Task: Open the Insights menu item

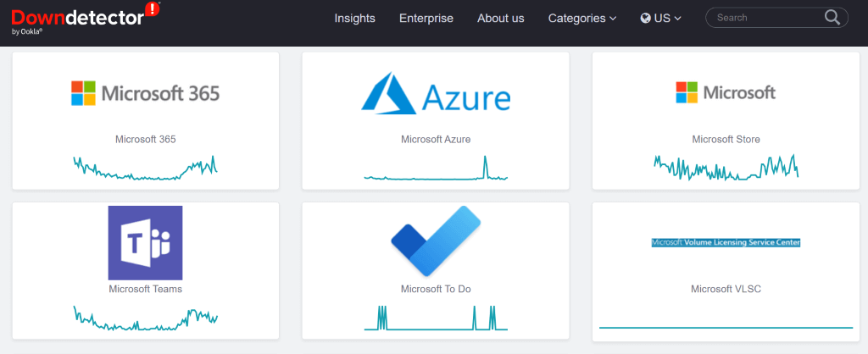Action: 354,18
